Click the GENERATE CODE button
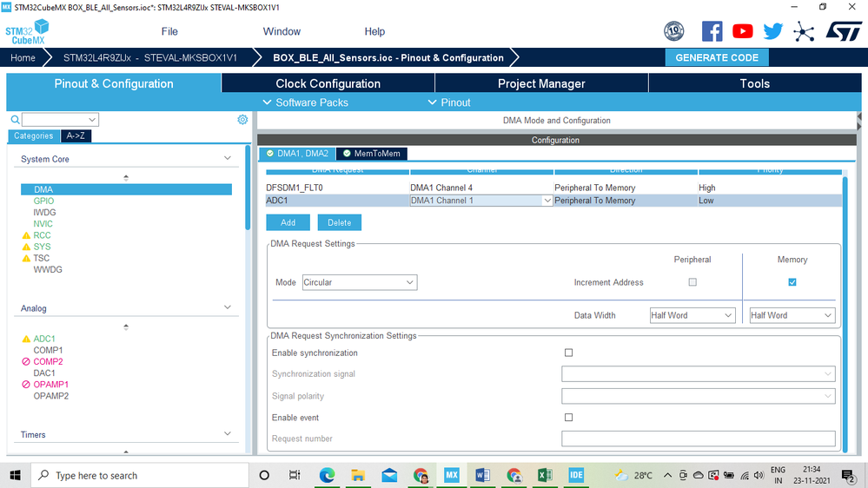The width and height of the screenshot is (868, 488). coord(717,57)
